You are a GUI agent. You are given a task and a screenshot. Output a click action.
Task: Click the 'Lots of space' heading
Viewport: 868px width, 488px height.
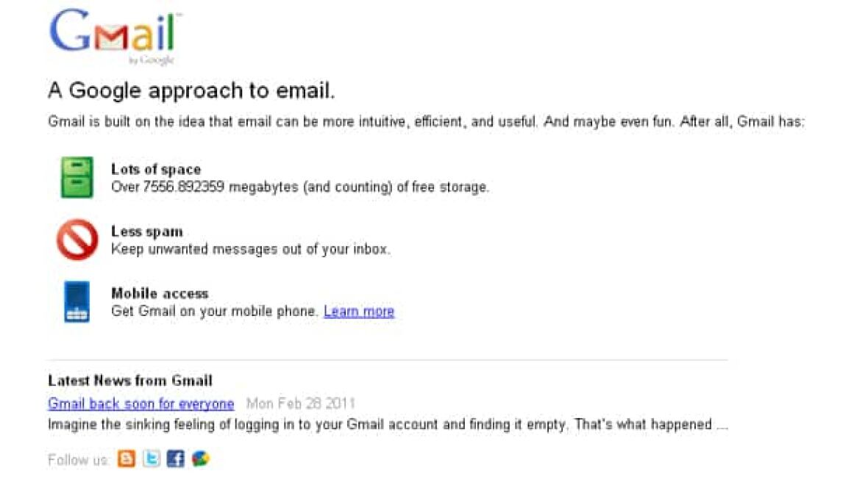tap(156, 170)
